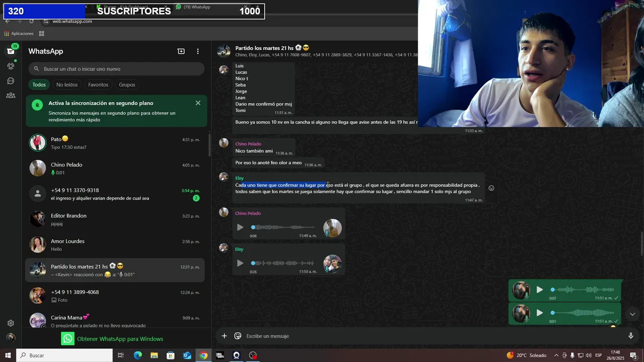Viewport: 644px width, 362px height.
Task: Click the group avatar in chat header
Action: [224, 51]
